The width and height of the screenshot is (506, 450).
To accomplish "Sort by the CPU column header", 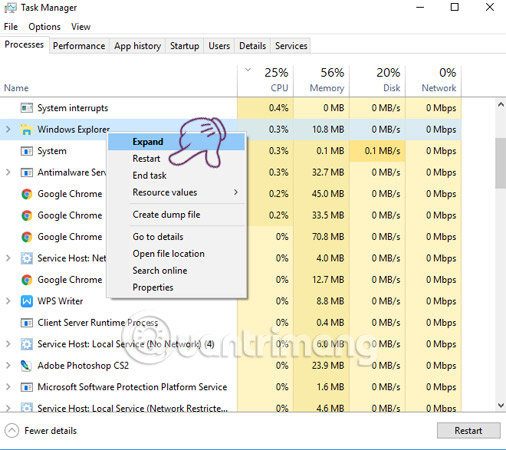I will [x=266, y=81].
